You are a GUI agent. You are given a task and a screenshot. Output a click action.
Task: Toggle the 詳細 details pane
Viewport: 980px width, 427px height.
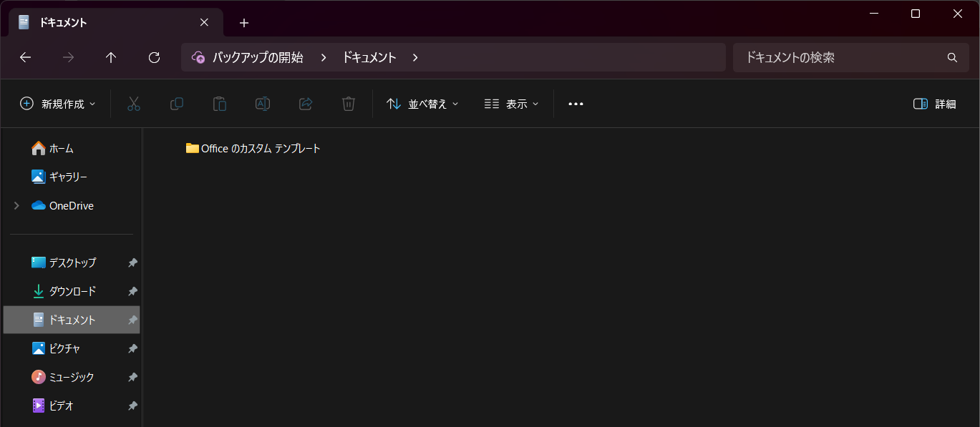[x=935, y=104]
